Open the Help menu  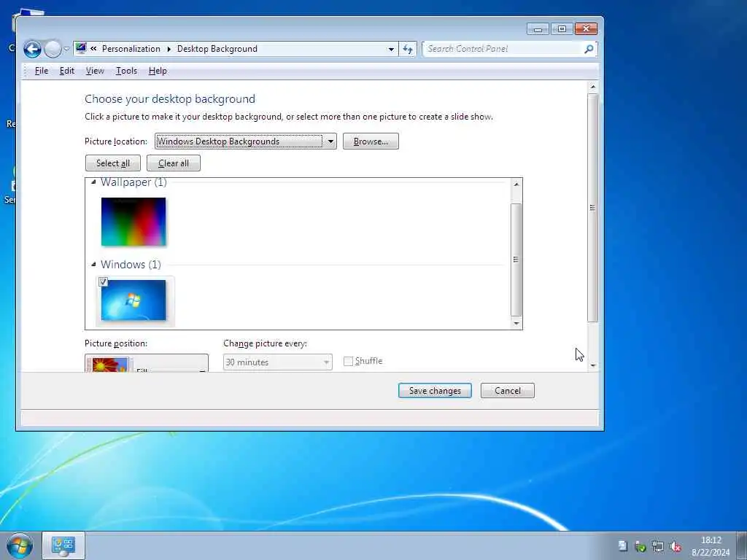pyautogui.click(x=158, y=71)
